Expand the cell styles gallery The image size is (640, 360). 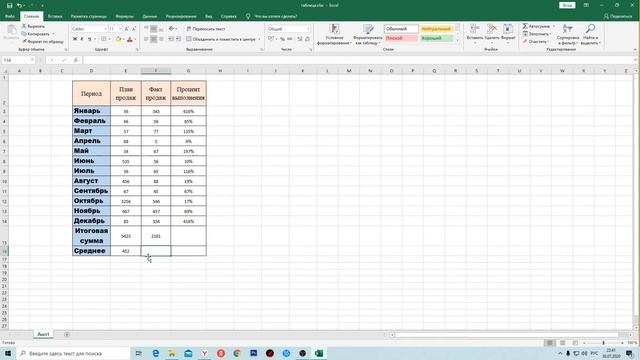click(x=457, y=40)
